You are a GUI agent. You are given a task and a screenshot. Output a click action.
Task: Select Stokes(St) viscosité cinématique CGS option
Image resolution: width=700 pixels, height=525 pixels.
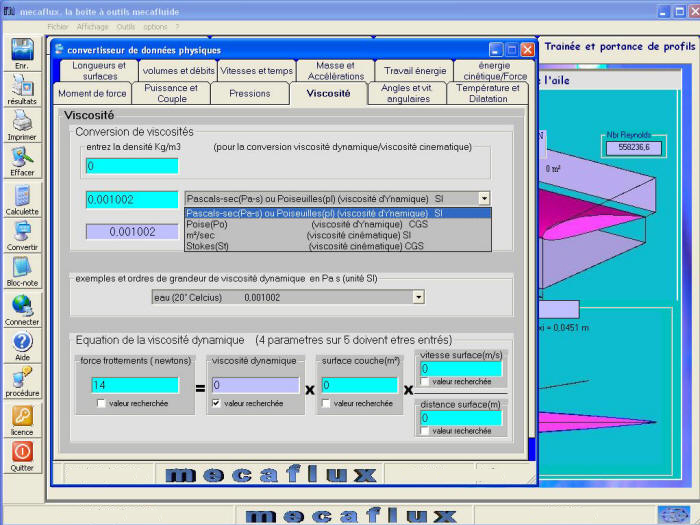click(338, 246)
